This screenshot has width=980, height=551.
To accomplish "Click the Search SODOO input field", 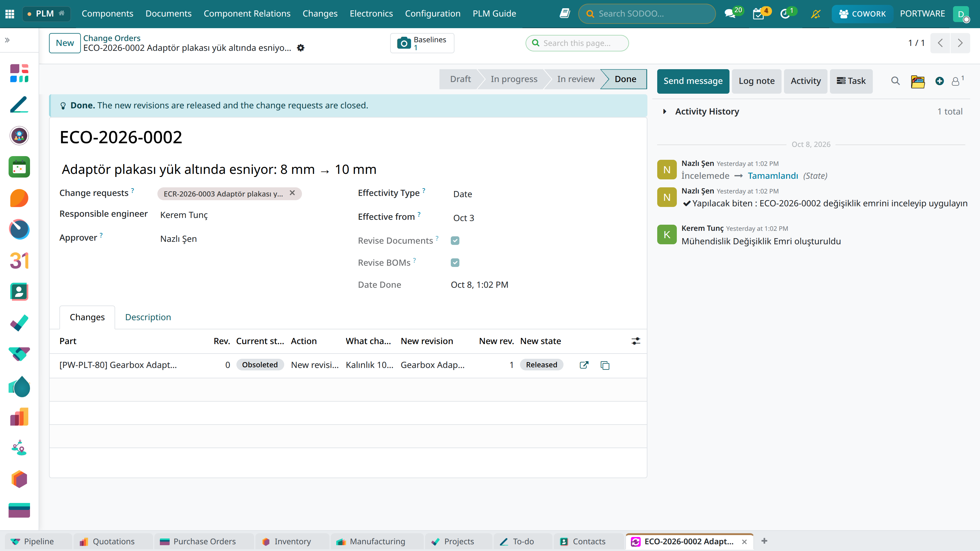I will 647,14.
